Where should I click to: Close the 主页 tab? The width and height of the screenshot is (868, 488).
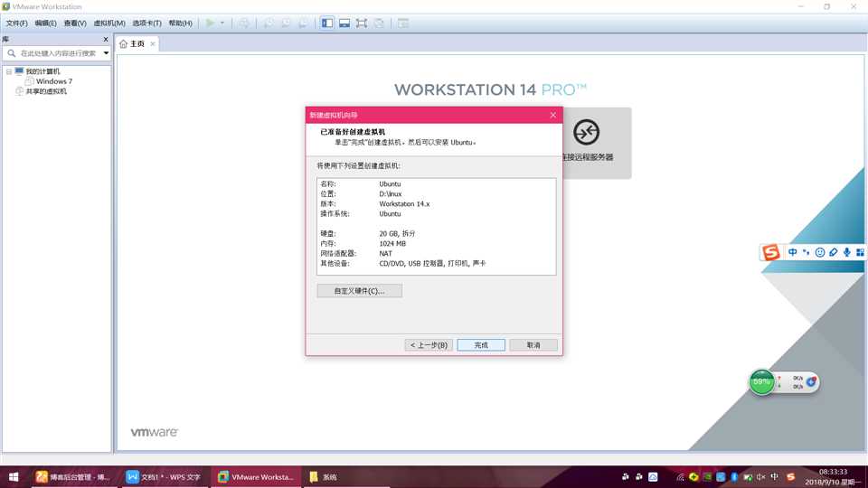[x=152, y=43]
